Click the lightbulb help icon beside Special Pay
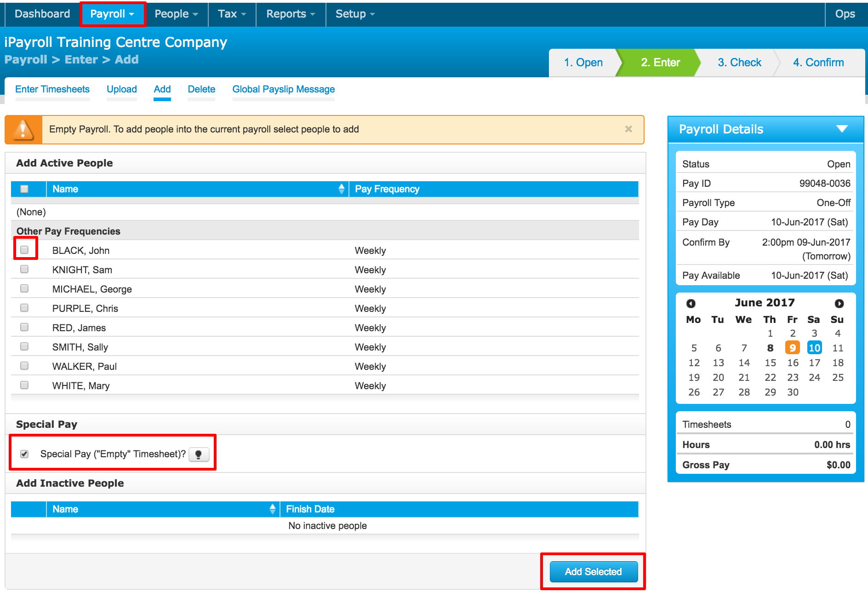This screenshot has height=598, width=868. tap(199, 454)
